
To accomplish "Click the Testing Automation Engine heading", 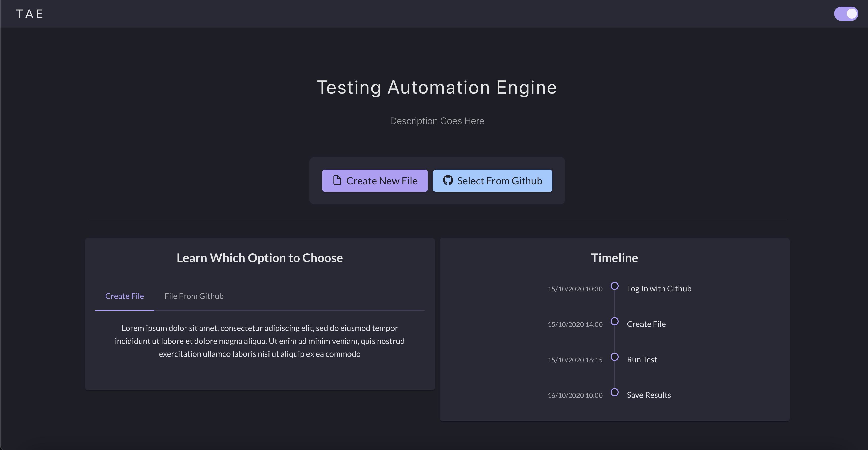I will (x=437, y=87).
